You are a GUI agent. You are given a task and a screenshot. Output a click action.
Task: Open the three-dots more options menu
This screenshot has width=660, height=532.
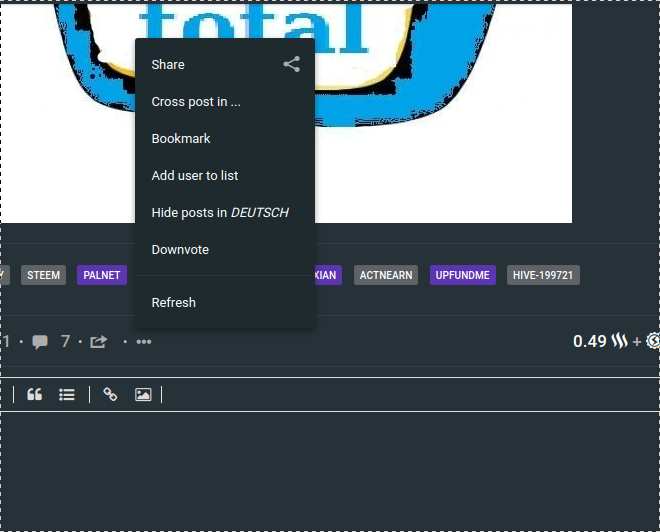(x=144, y=342)
